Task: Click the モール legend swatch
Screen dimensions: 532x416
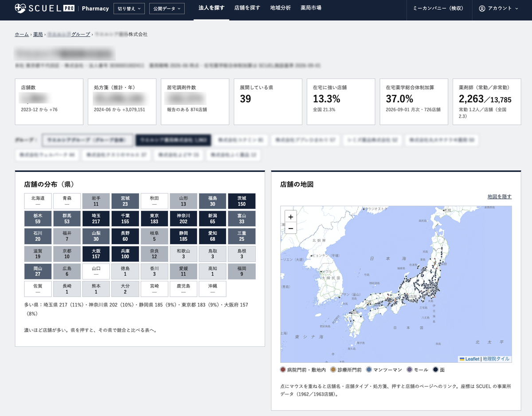Action: 410,369
